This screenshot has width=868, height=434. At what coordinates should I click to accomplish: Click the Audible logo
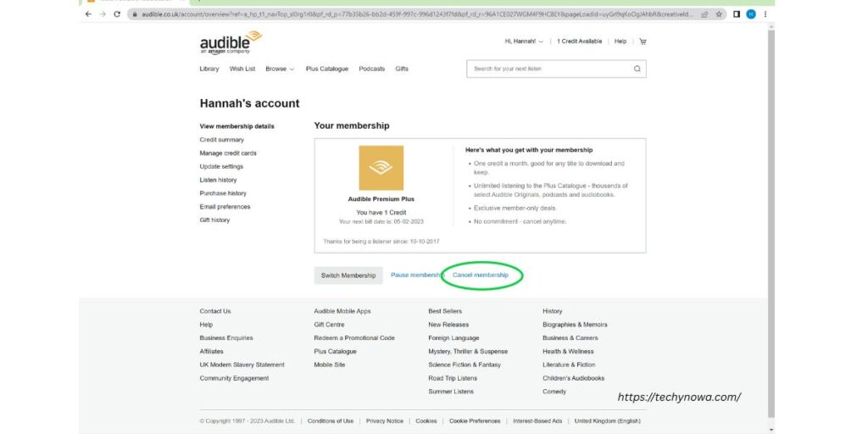[x=231, y=42]
